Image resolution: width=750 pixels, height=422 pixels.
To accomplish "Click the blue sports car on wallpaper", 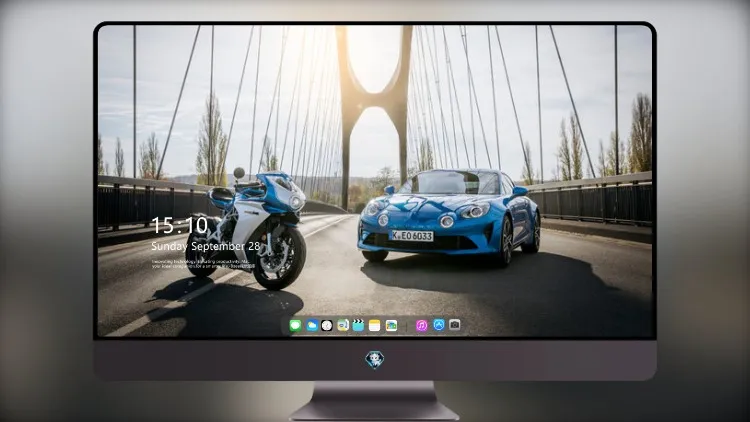I will 449,216.
